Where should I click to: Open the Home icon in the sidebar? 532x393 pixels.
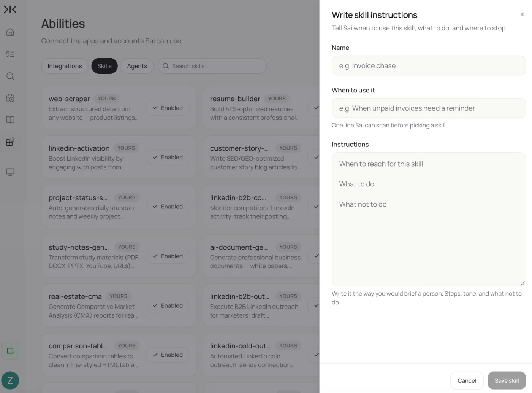click(10, 32)
